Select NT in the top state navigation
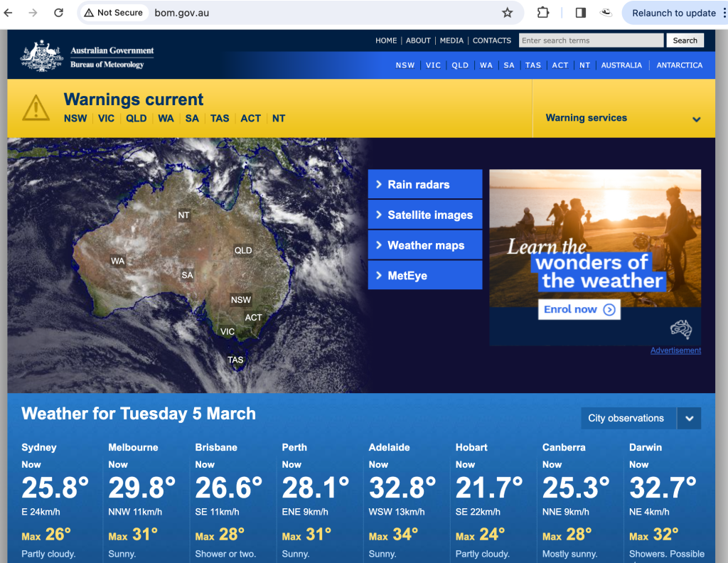Image resolution: width=728 pixels, height=563 pixels. 584,65
